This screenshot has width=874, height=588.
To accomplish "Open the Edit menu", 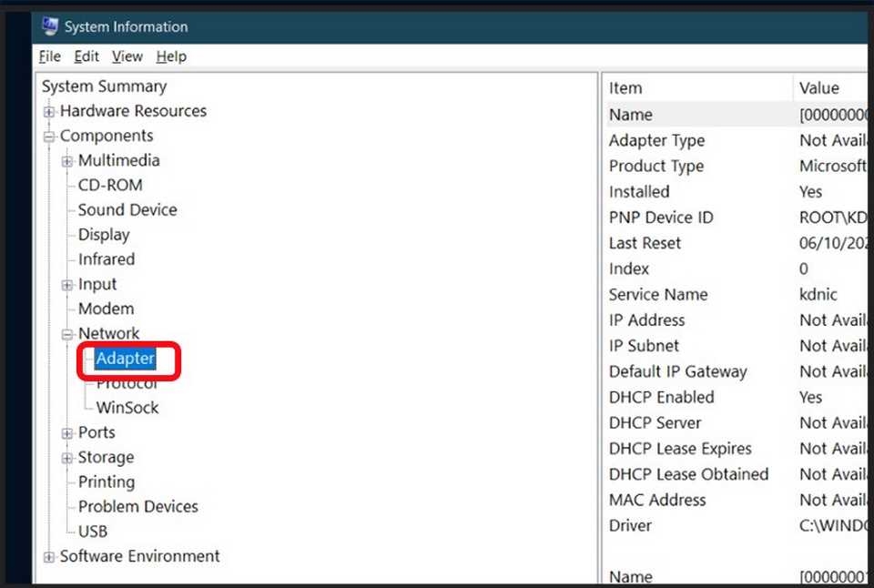I will (x=86, y=56).
